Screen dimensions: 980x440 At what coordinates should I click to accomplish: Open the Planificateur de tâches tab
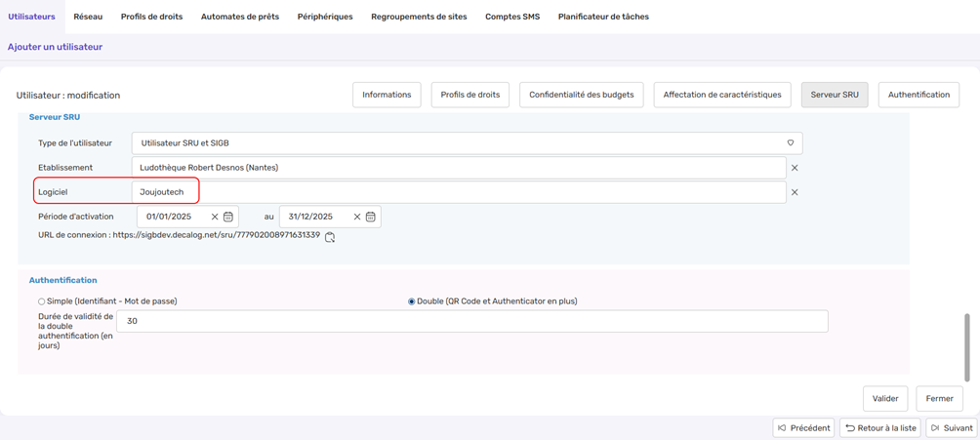[603, 17]
